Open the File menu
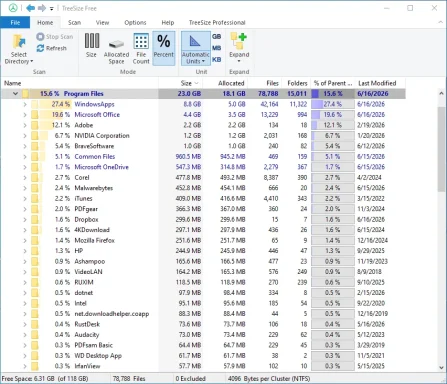447x384 pixels. tap(15, 22)
